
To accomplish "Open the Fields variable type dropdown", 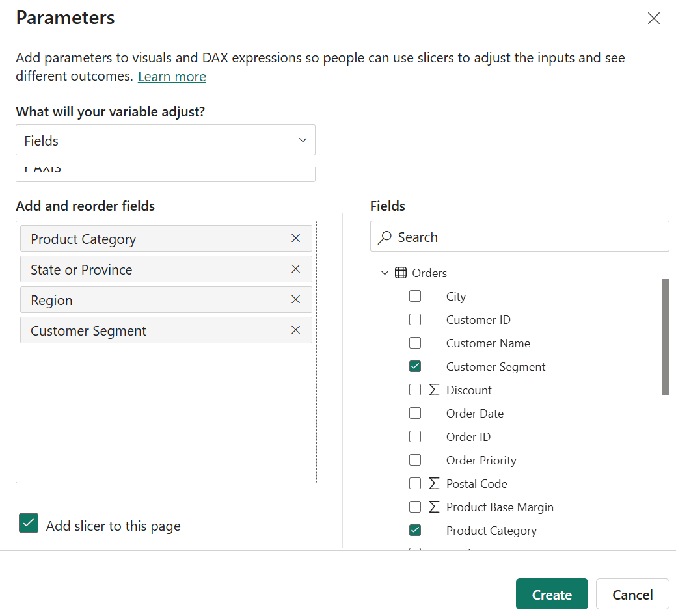I will coord(165,141).
